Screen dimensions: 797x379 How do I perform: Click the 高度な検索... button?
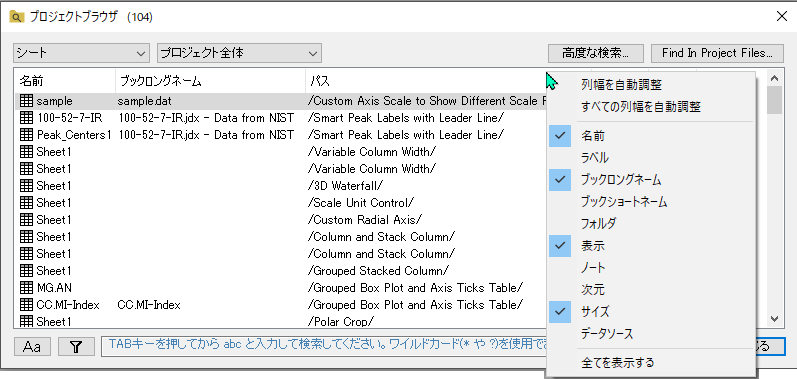(x=596, y=53)
